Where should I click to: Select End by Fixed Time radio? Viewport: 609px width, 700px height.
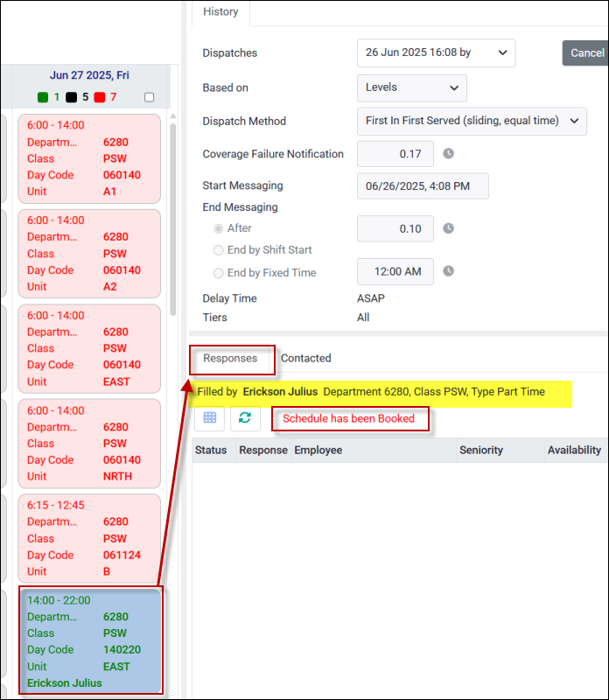coord(219,273)
